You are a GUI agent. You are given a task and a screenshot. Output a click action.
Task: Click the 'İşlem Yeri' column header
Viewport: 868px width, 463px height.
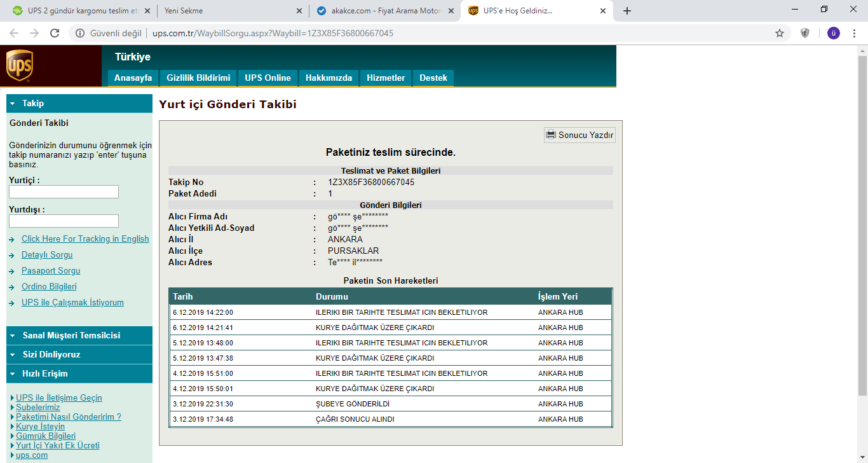(558, 296)
